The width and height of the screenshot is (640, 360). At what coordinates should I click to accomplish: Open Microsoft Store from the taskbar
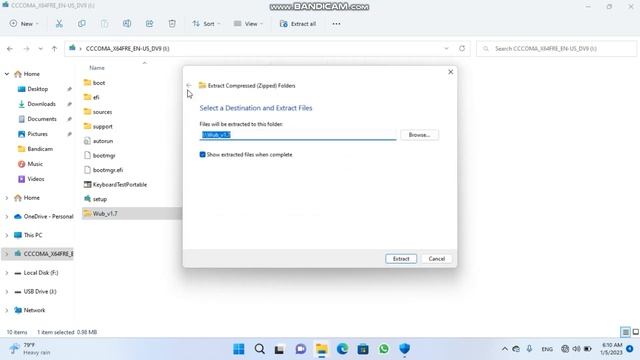click(363, 349)
